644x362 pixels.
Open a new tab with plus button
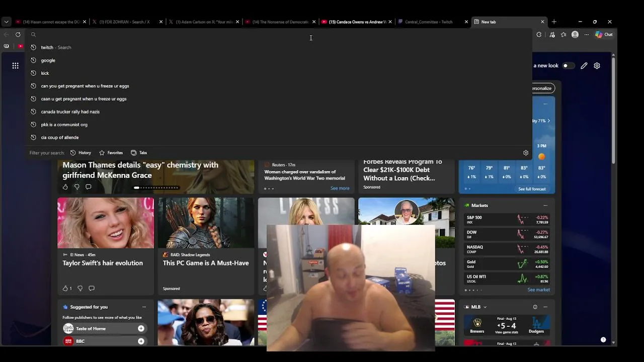pos(554,22)
